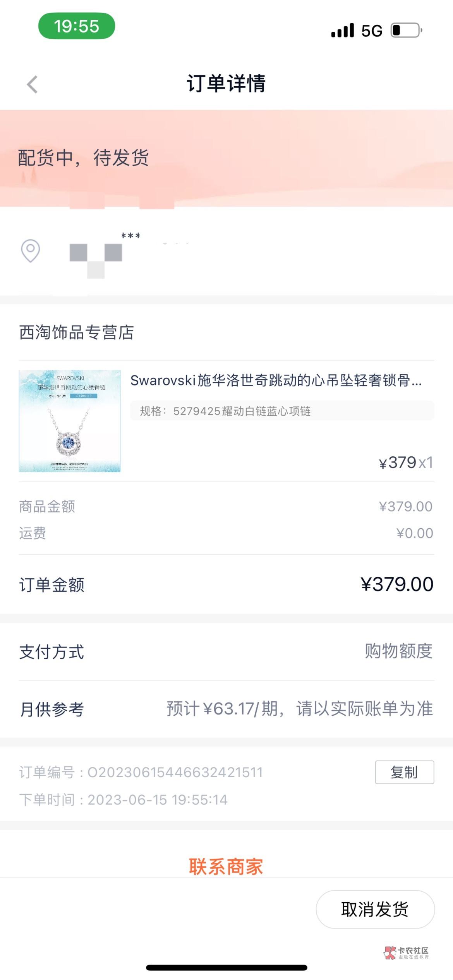Tap the 5G network indicator
The width and height of the screenshot is (453, 980).
(371, 31)
